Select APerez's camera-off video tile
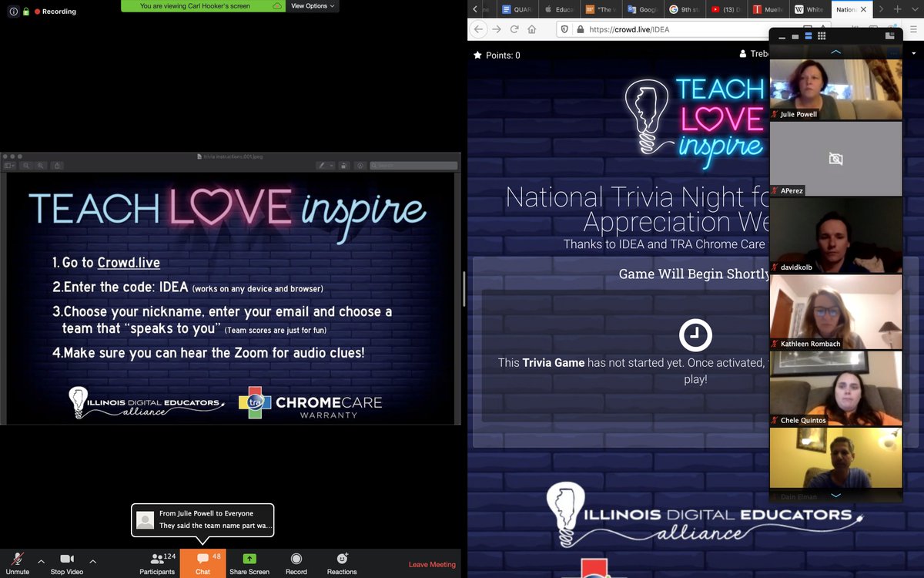This screenshot has height=578, width=924. (835, 159)
